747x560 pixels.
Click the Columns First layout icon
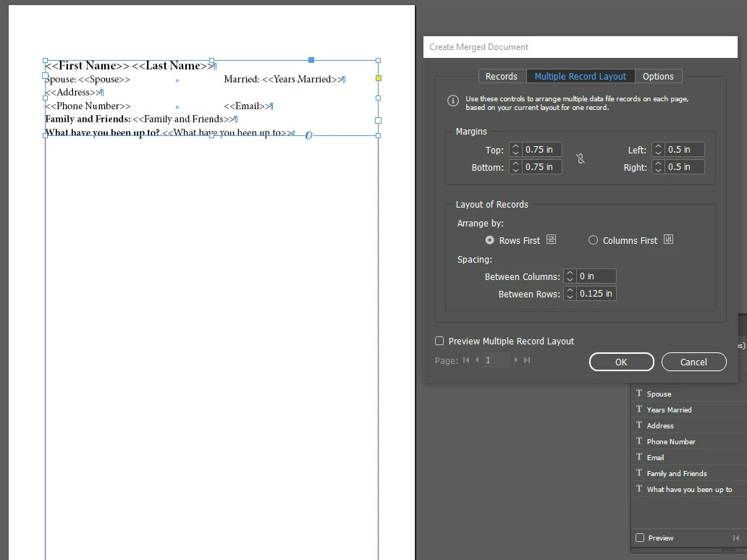[x=668, y=239]
